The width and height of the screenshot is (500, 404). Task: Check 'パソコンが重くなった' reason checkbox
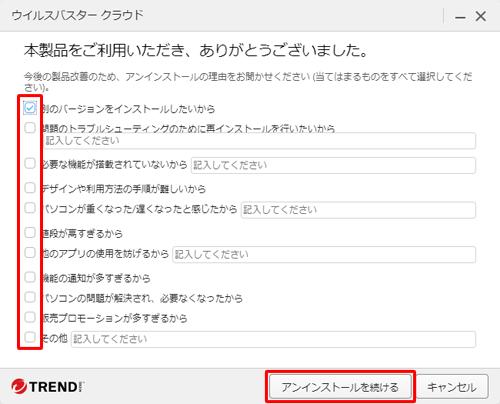tap(30, 208)
